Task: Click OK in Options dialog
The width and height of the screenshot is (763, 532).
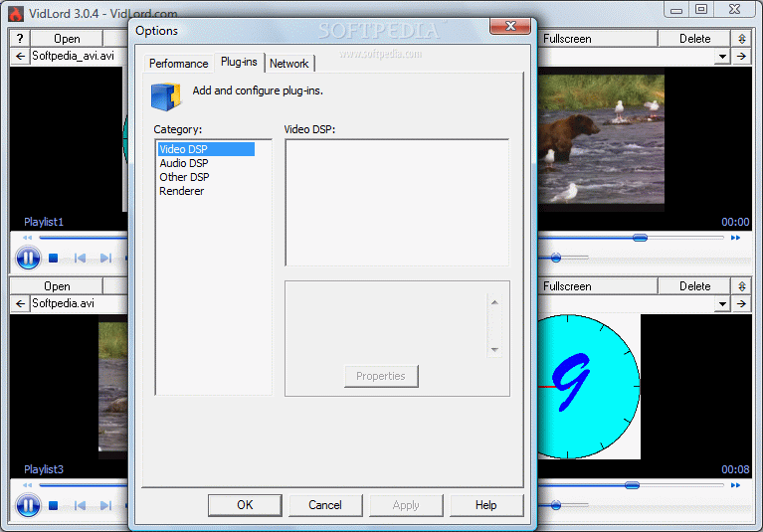Action: pyautogui.click(x=245, y=505)
